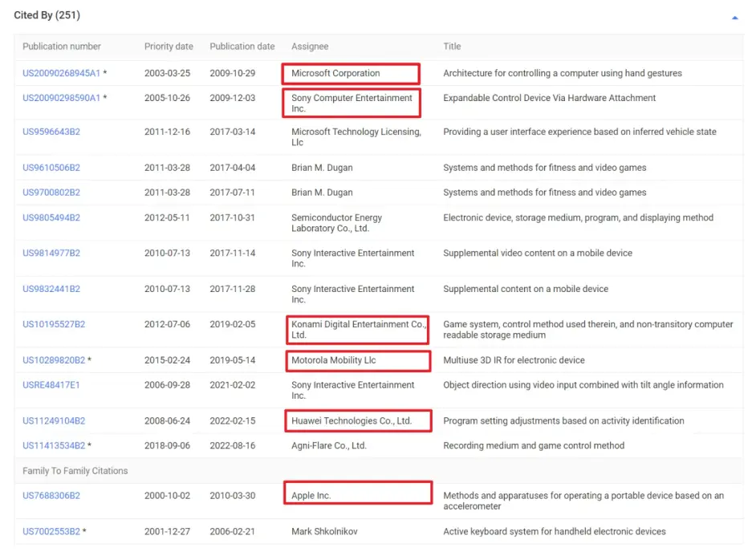
Task: Click the Assignee column header
Action: click(310, 47)
